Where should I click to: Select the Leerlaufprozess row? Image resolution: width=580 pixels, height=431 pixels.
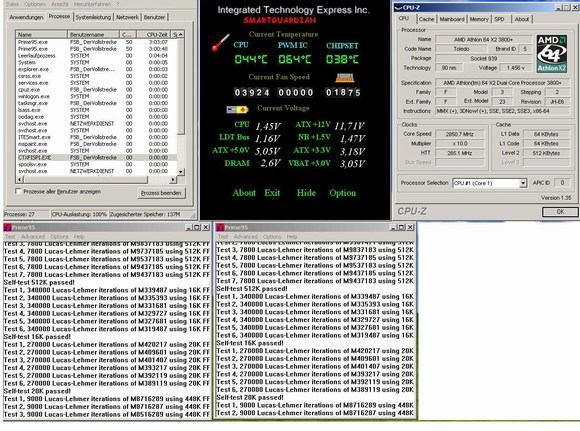(96, 55)
